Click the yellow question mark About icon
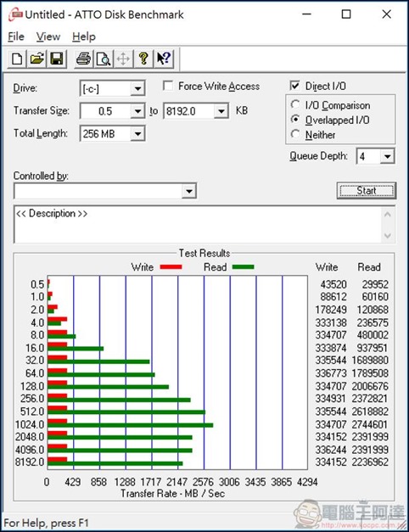409x532 pixels. (x=143, y=59)
